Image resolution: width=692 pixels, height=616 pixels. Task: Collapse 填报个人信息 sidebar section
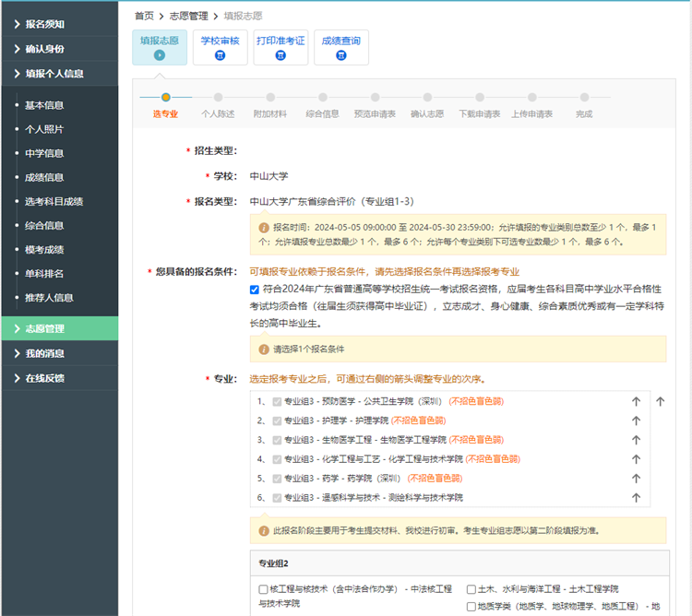click(60, 74)
